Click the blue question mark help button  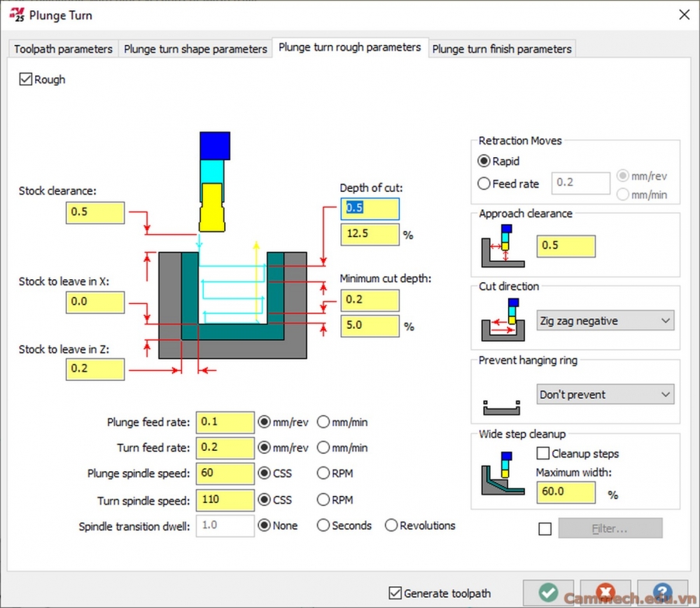tap(663, 592)
